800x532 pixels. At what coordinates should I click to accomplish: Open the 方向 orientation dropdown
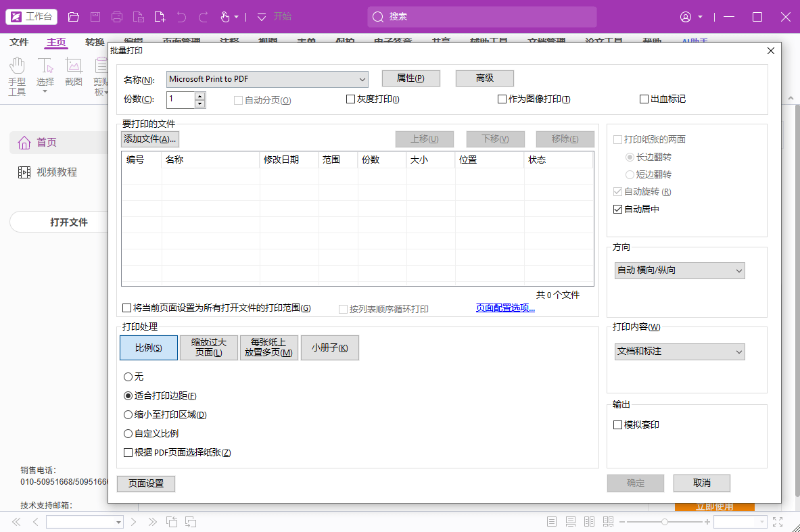(x=680, y=270)
